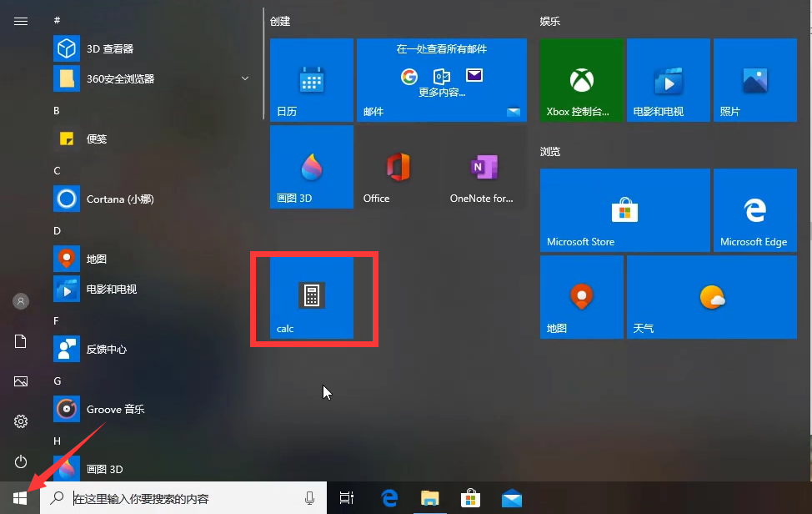Expand the 360安全浏览器 folder chevron

tap(244, 78)
